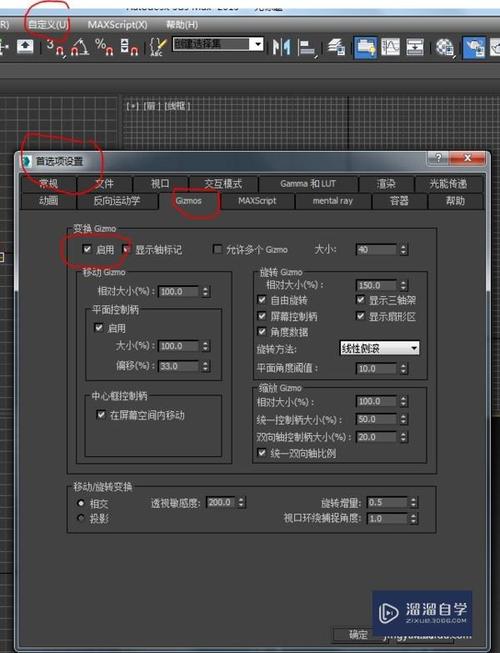Screen dimensions: 500x653
Task: Switch to the 交互模式 tab
Action: click(223, 184)
